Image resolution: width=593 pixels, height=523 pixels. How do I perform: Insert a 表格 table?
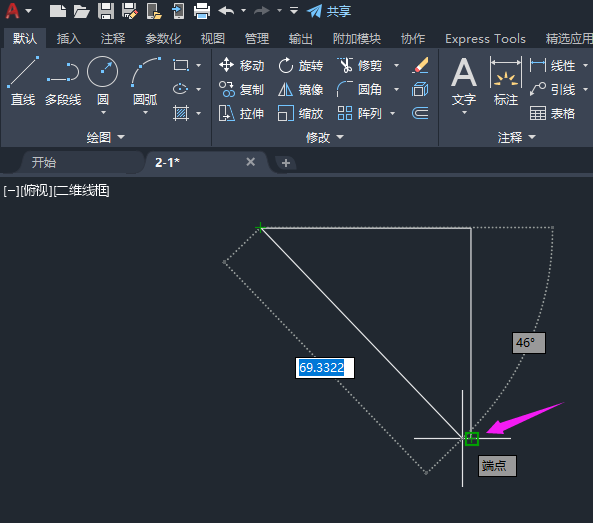pyautogui.click(x=553, y=113)
